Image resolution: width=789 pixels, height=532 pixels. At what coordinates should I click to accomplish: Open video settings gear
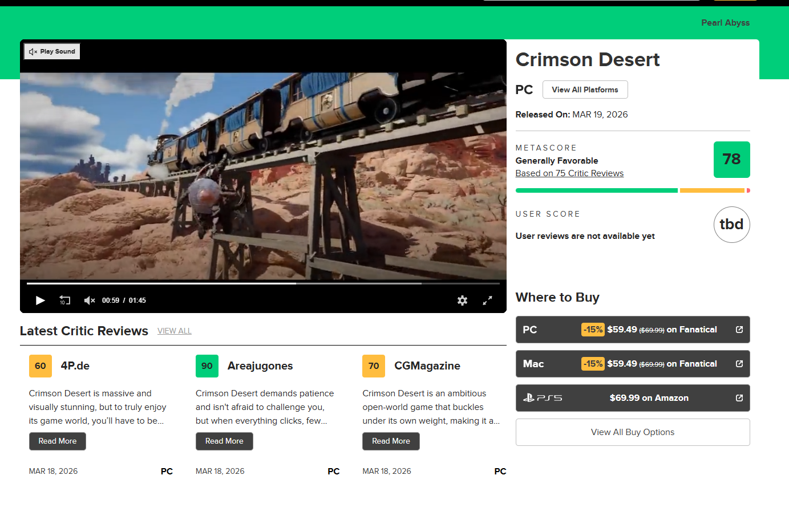463,300
